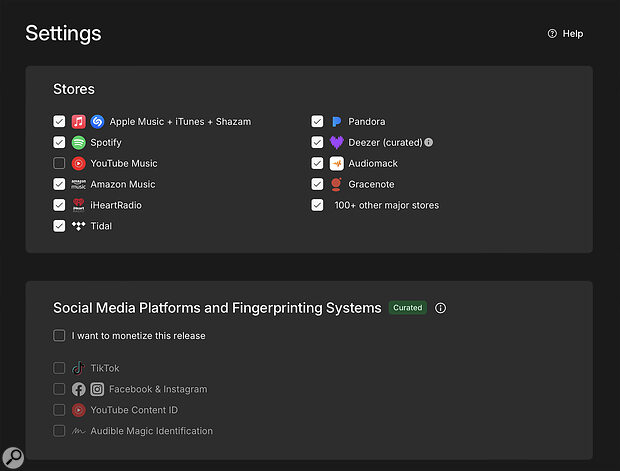Screen dimensions: 620x471
Task: Click the iHeartRadio logo icon
Action: pyautogui.click(x=78, y=205)
